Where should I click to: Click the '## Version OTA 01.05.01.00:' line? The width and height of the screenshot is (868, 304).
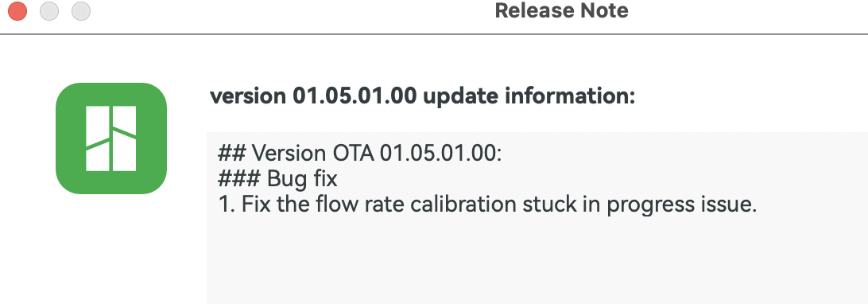coord(360,153)
